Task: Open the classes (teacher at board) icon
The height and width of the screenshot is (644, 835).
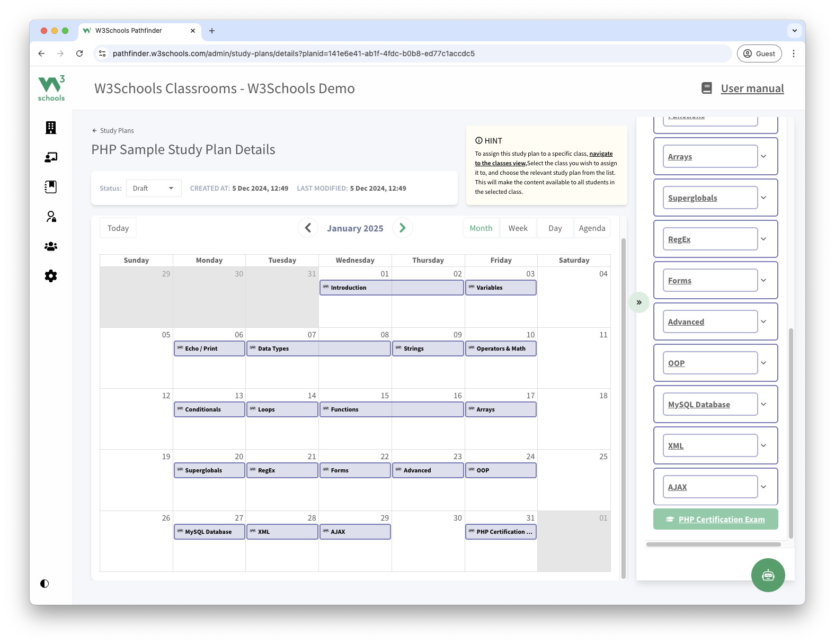Action: [x=51, y=157]
